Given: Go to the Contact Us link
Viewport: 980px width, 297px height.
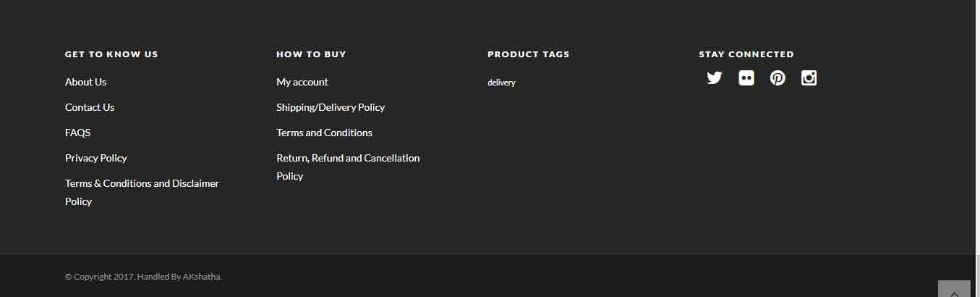Looking at the screenshot, I should point(90,107).
